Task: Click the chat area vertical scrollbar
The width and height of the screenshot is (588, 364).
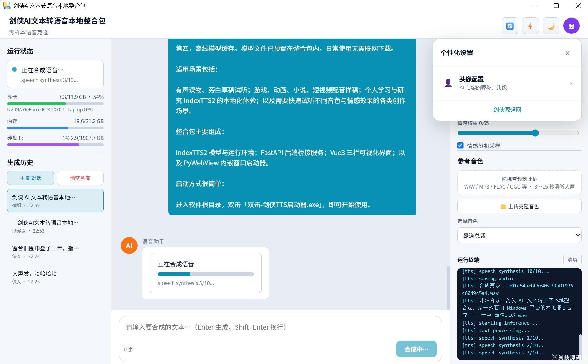Action: pos(448,288)
